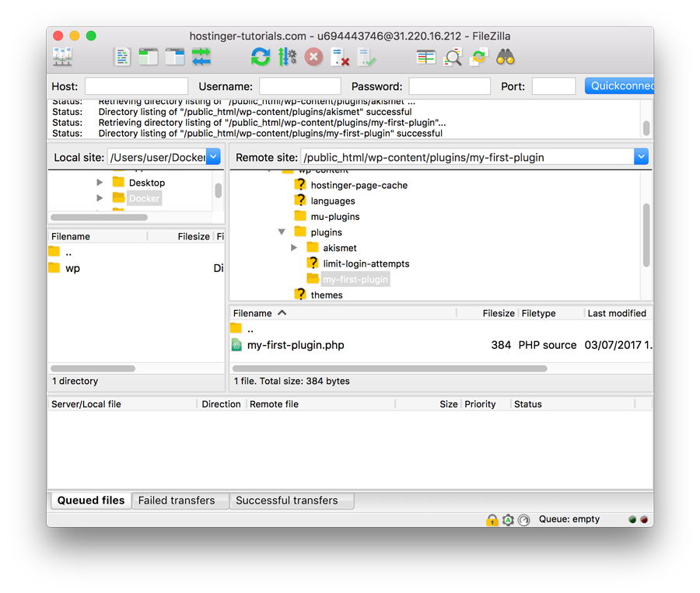
Task: Select the akismet folder in remote tree
Action: 340,248
